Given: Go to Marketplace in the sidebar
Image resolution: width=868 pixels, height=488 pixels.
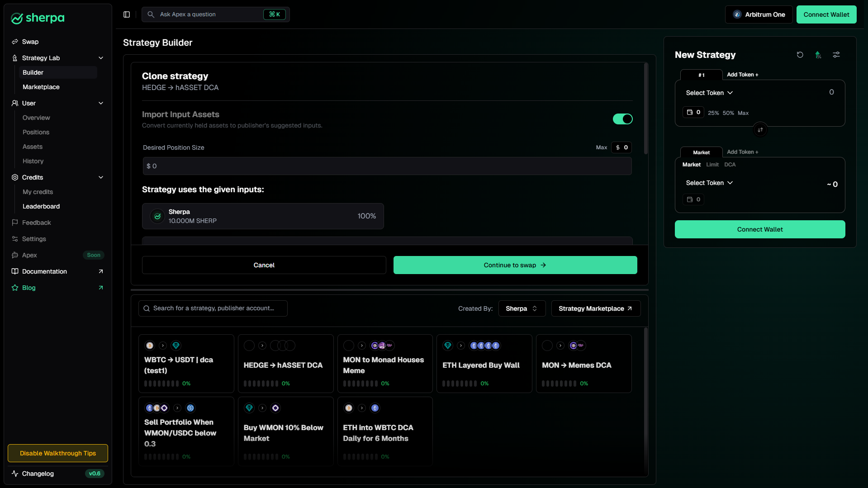Looking at the screenshot, I should pos(41,87).
